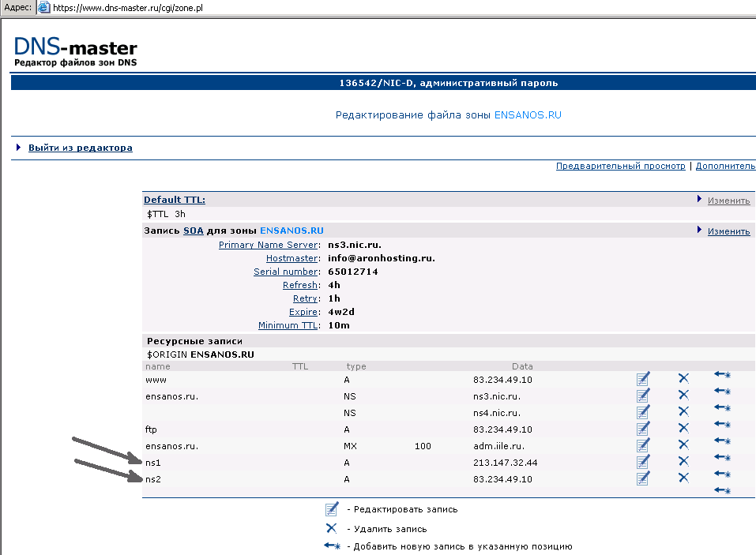
Task: Exit editor via Выйти из редактора
Action: coord(80,148)
